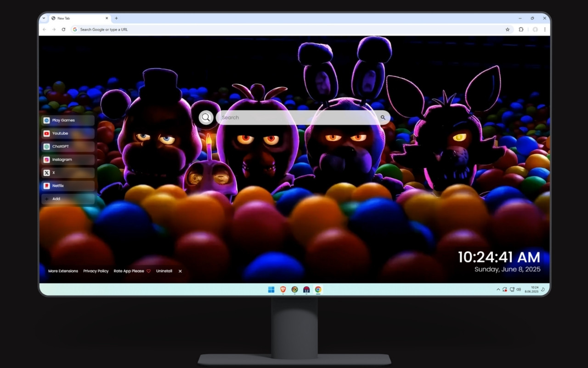Open the Youtube shortcut
This screenshot has height=368, width=588.
tap(68, 133)
